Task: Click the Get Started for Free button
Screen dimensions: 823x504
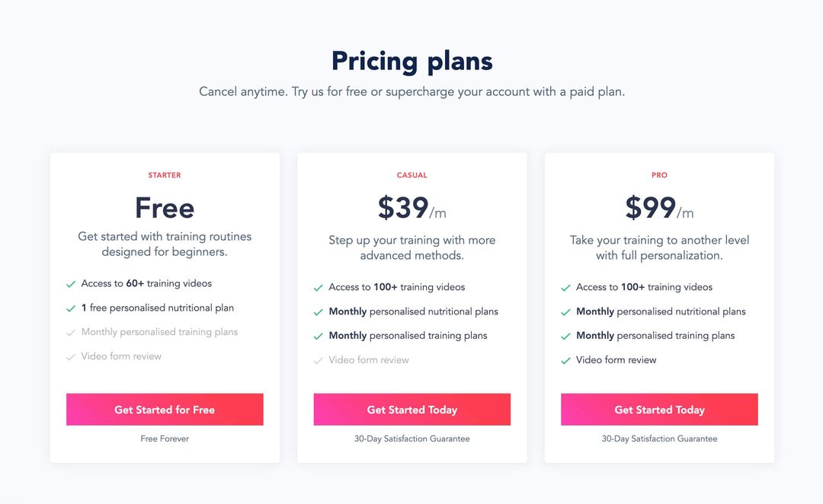Action: click(x=165, y=409)
